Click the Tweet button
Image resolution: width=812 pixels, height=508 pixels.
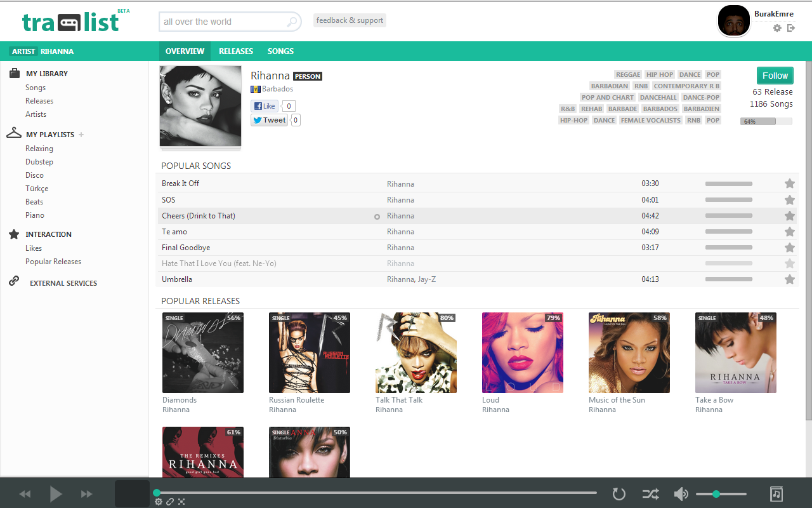pos(270,120)
